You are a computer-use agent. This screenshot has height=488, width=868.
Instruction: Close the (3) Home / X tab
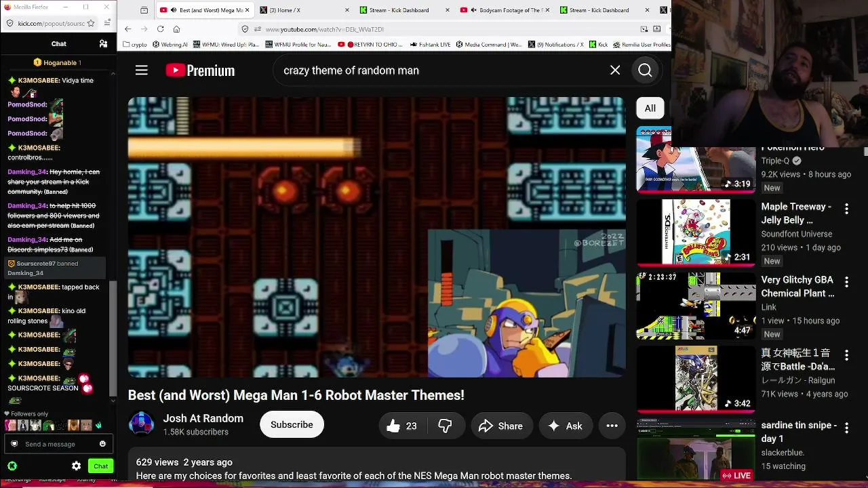(347, 10)
